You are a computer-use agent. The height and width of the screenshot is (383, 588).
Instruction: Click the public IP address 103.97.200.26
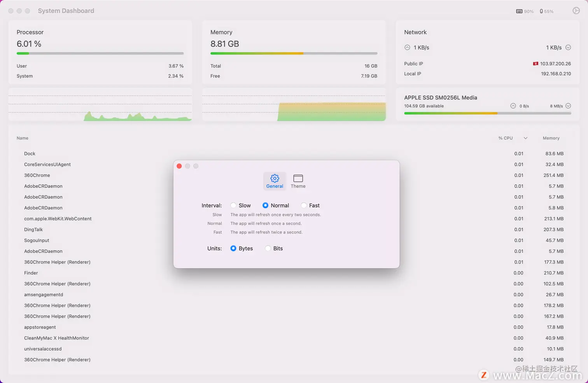[x=555, y=63]
